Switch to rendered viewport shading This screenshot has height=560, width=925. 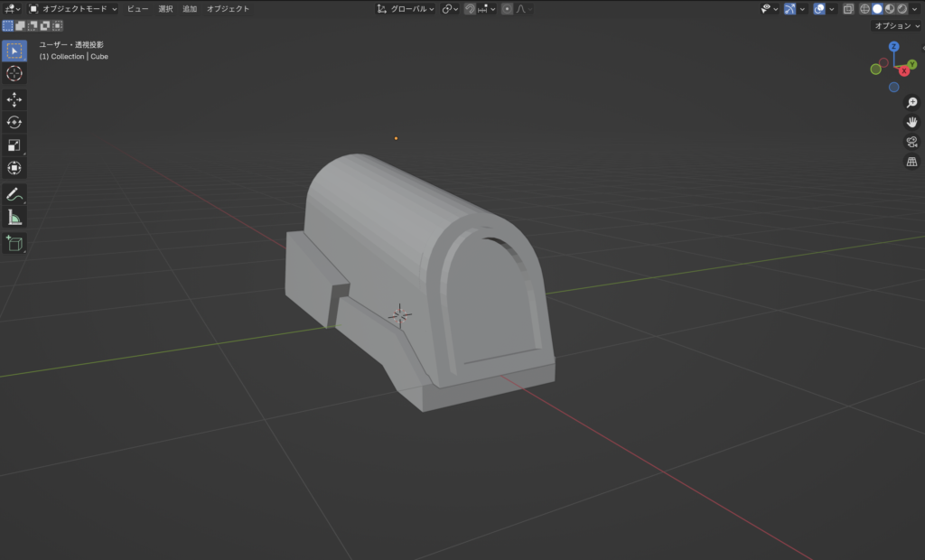902,9
